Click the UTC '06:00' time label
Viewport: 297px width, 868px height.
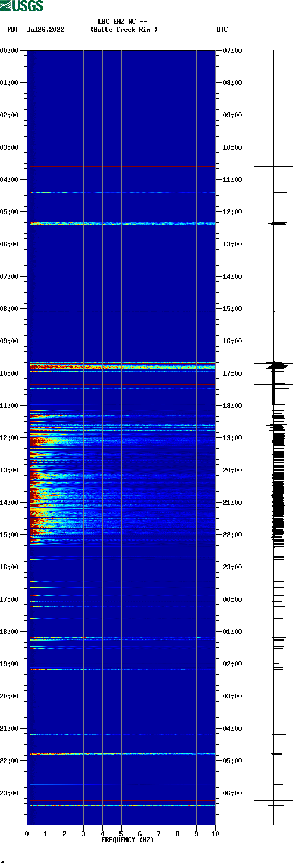(232, 793)
